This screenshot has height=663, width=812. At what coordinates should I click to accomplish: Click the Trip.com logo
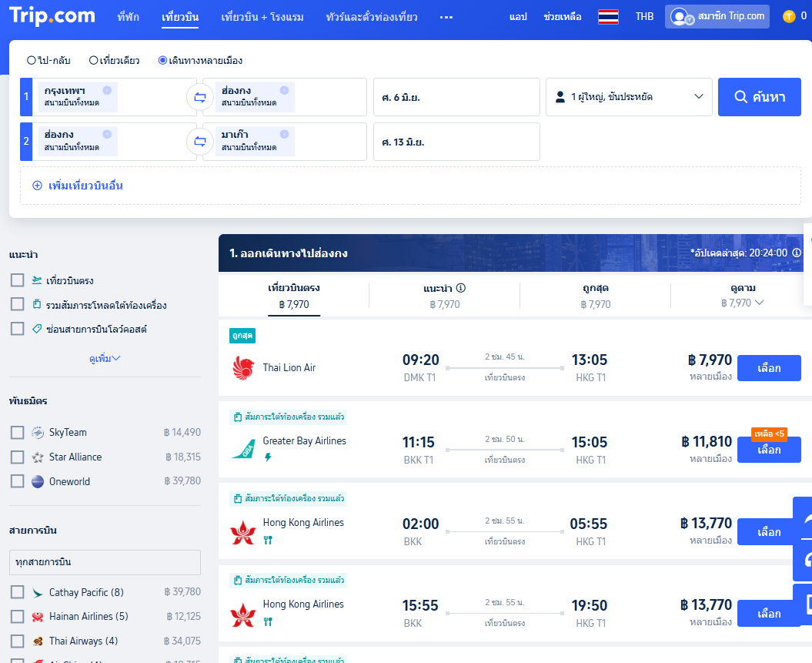pyautogui.click(x=52, y=16)
